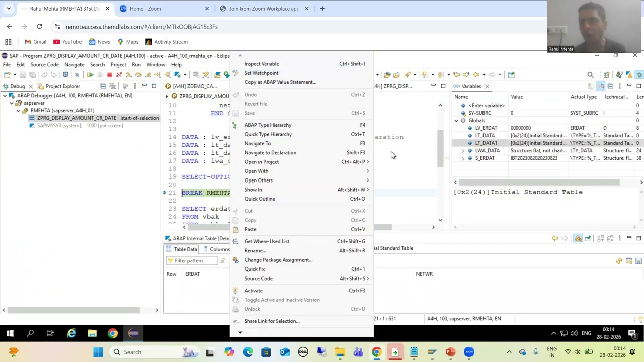
Task: Click the Resume debug icon in the toolbar
Action: coord(90,75)
